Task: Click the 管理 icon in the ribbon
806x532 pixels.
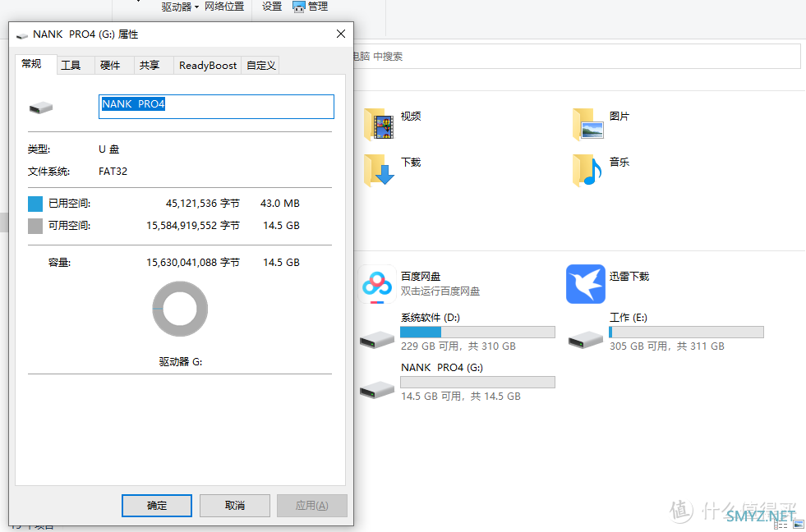Action: [x=298, y=7]
